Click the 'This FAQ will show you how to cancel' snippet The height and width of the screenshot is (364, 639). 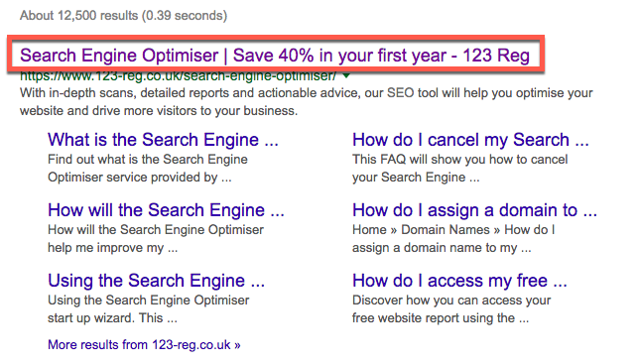(459, 160)
